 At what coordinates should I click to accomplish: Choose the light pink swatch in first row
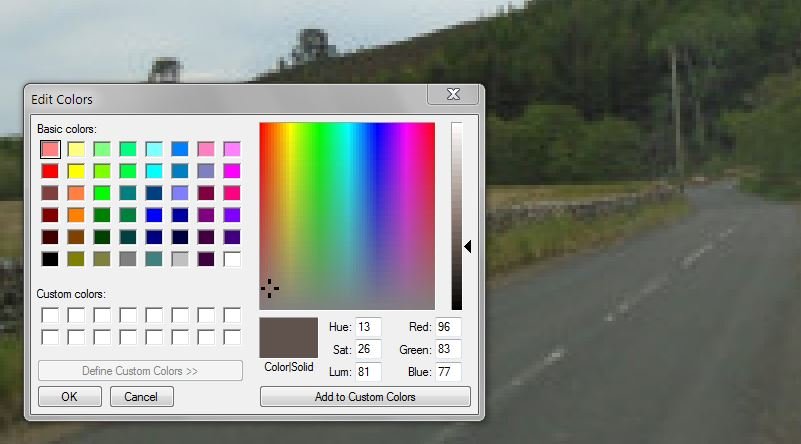point(206,149)
